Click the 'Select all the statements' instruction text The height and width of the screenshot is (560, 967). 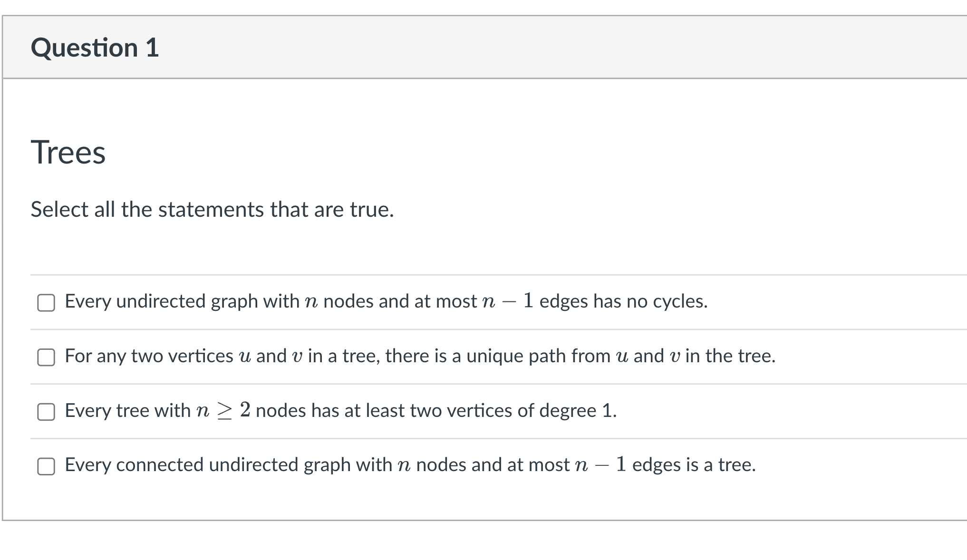212,209
